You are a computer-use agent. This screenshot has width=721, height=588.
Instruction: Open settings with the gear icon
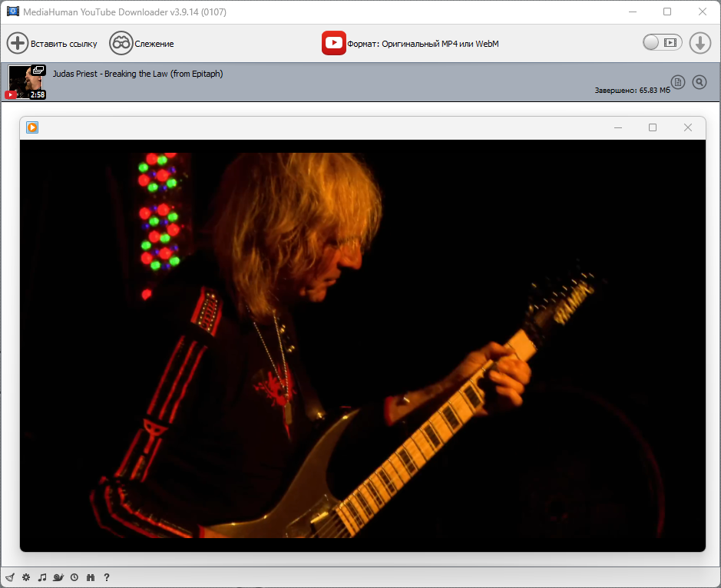(x=26, y=577)
